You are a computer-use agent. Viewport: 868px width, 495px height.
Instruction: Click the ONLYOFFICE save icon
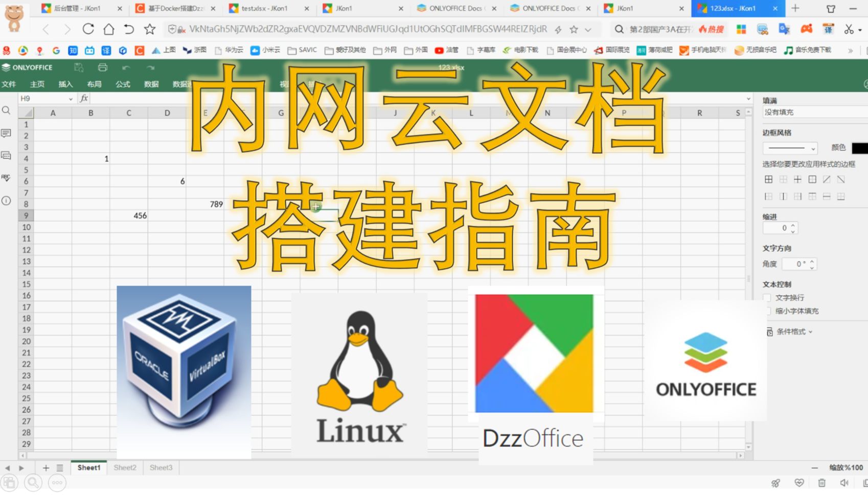click(79, 67)
